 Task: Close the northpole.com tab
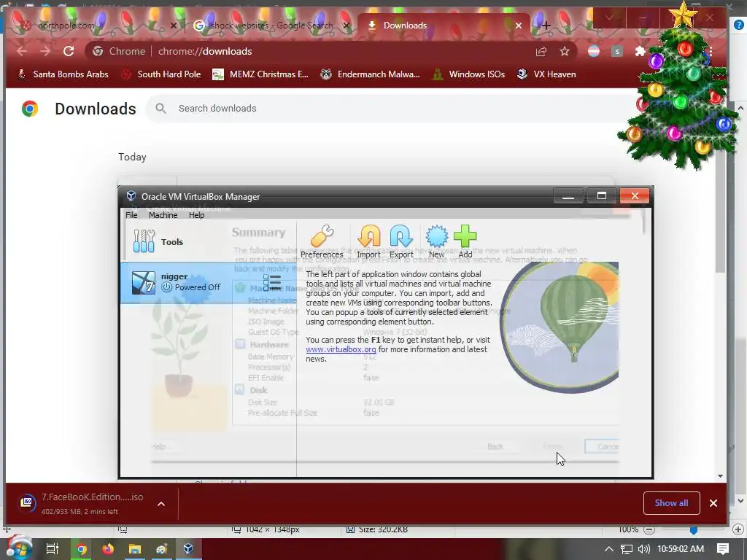pyautogui.click(x=174, y=26)
